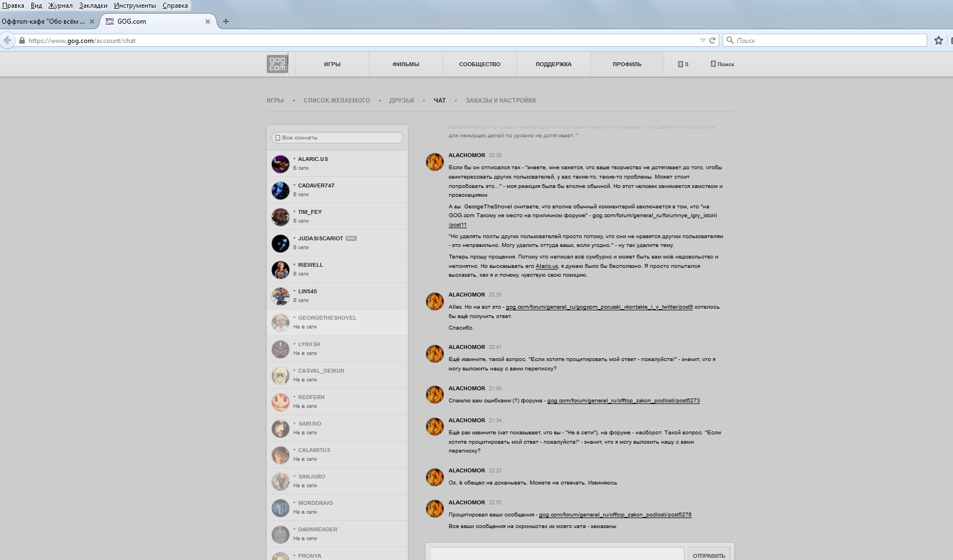Open the cart icon showing 0

[x=683, y=64]
